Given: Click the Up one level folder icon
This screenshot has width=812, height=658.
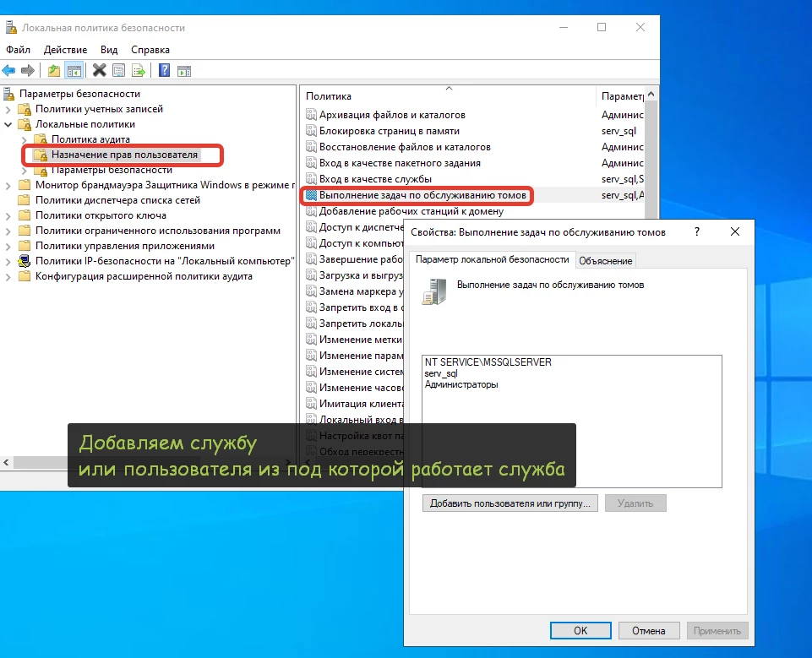Looking at the screenshot, I should [x=54, y=71].
